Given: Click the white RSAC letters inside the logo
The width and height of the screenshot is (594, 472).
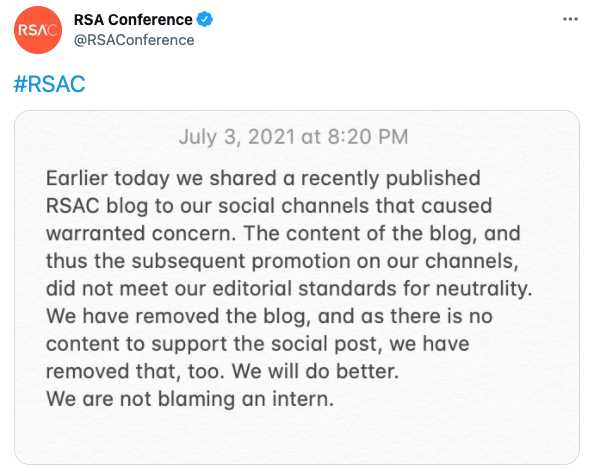Looking at the screenshot, I should coord(38,30).
